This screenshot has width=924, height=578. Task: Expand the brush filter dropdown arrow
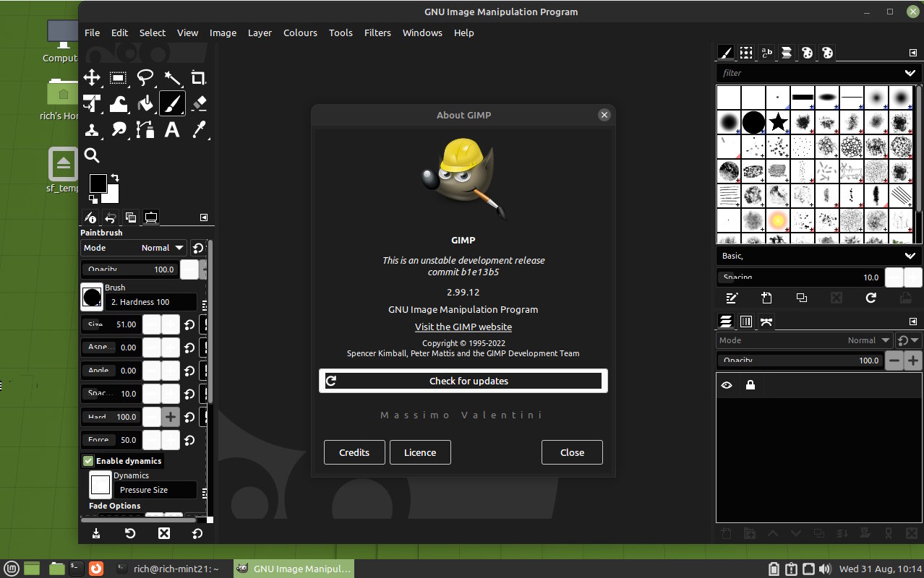click(910, 73)
